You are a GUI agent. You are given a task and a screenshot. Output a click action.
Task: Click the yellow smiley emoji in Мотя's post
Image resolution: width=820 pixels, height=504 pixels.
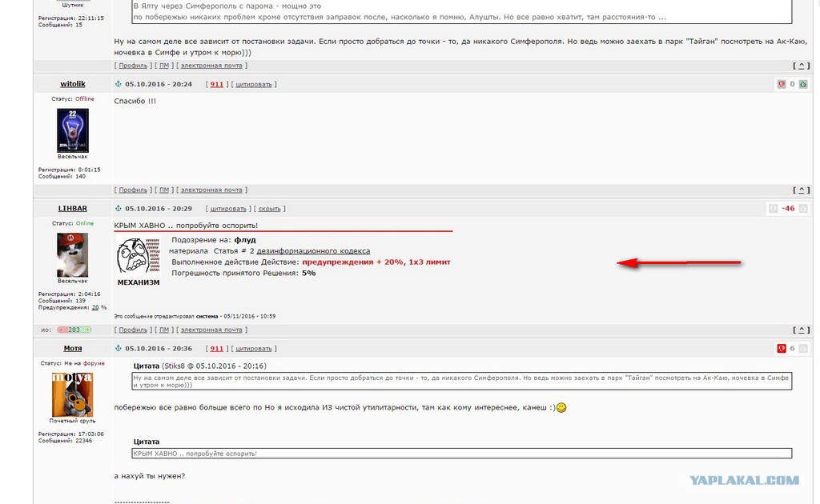[x=561, y=407]
